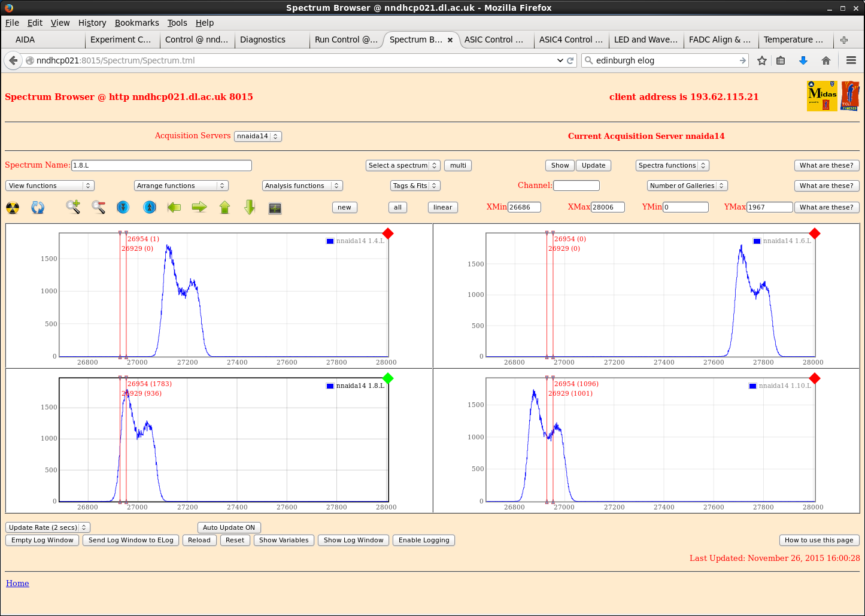The height and width of the screenshot is (616, 865).
Task: Zoom in with the magnifier plus icon
Action: [73, 207]
